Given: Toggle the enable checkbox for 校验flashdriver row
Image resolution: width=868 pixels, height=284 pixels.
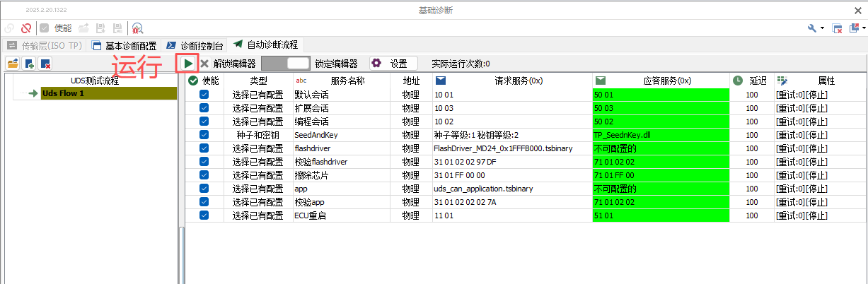Looking at the screenshot, I should point(204,161).
